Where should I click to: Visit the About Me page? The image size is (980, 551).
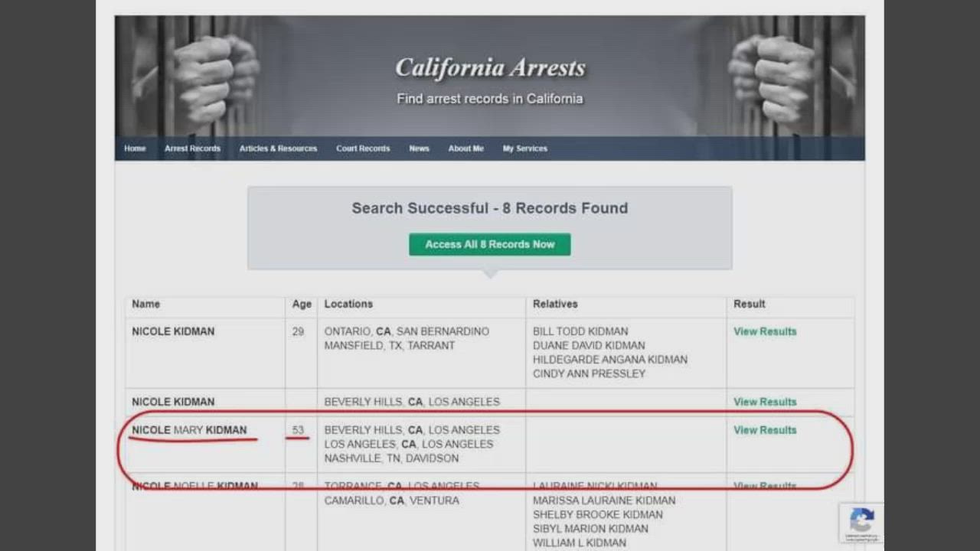pos(465,148)
